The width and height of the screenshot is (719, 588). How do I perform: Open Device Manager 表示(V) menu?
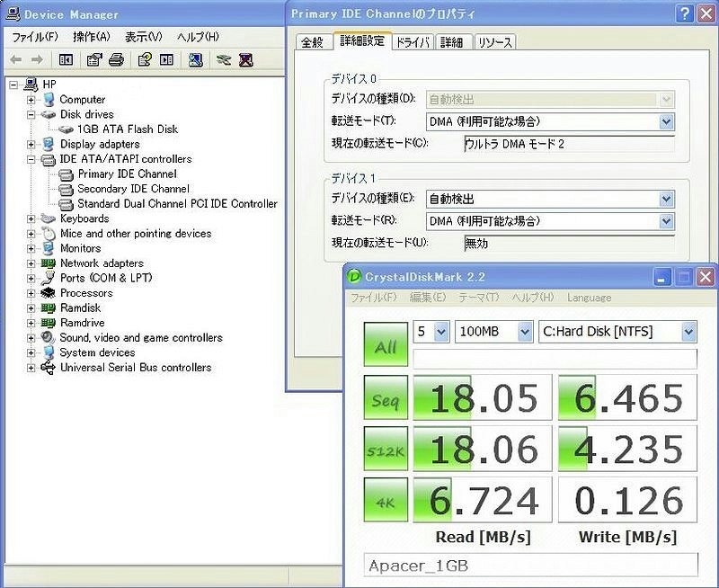(x=144, y=37)
